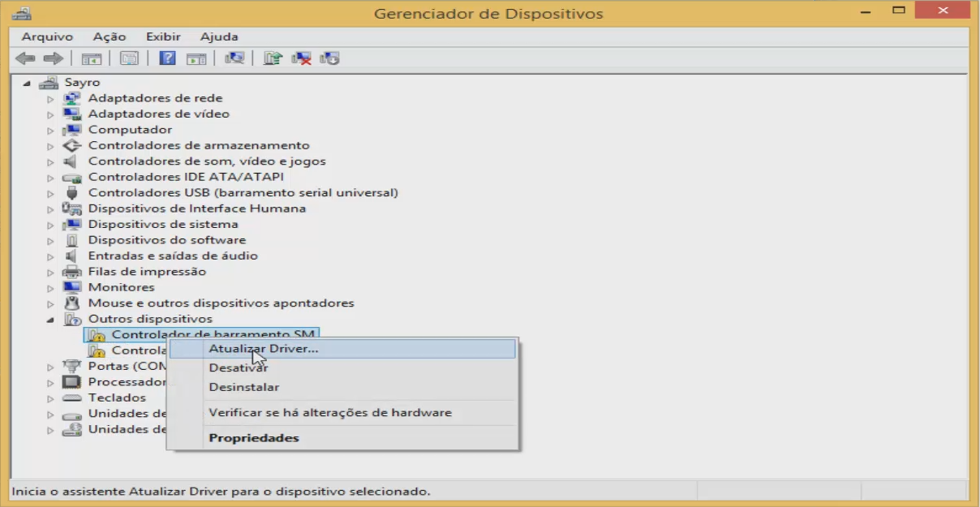980x507 pixels.
Task: Select the Adaptadores de rede network icon
Action: [72, 98]
